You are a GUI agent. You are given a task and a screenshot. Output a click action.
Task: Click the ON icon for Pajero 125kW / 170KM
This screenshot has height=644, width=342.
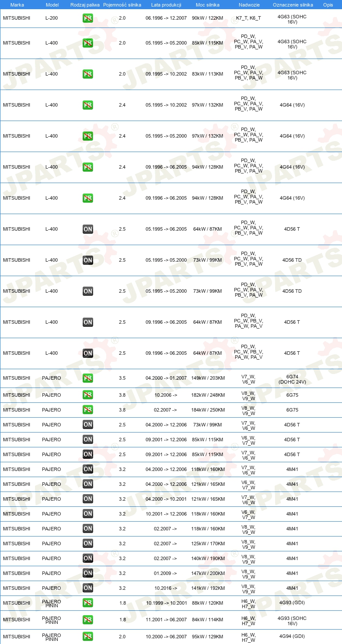click(x=88, y=544)
